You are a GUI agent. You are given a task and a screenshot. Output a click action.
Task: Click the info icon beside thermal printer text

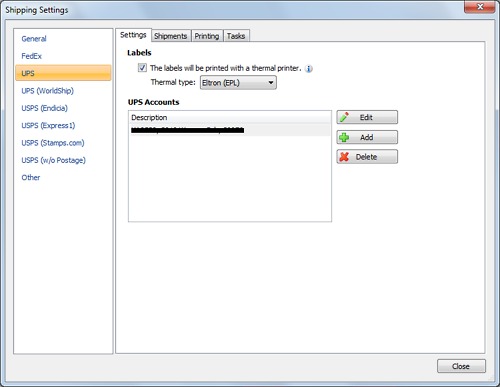coord(309,69)
